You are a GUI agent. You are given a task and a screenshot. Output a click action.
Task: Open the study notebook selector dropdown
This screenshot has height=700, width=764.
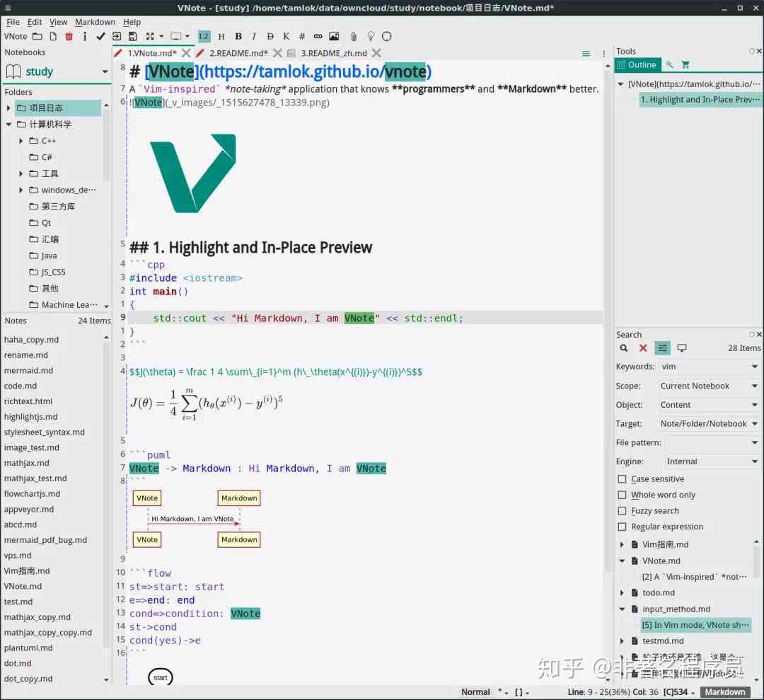pos(57,71)
